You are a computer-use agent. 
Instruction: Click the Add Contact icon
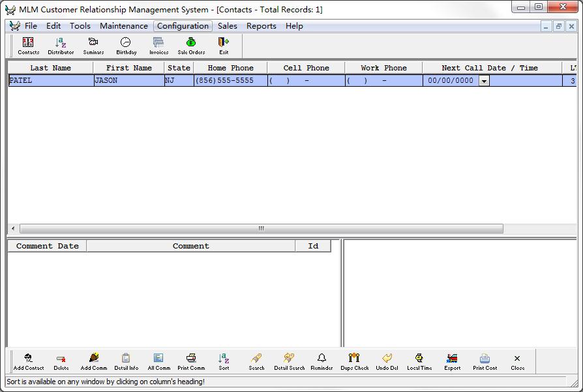29,361
